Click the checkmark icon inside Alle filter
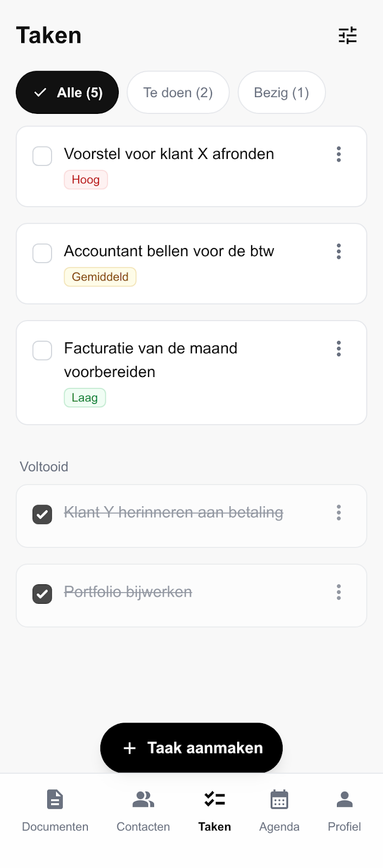 click(x=40, y=92)
